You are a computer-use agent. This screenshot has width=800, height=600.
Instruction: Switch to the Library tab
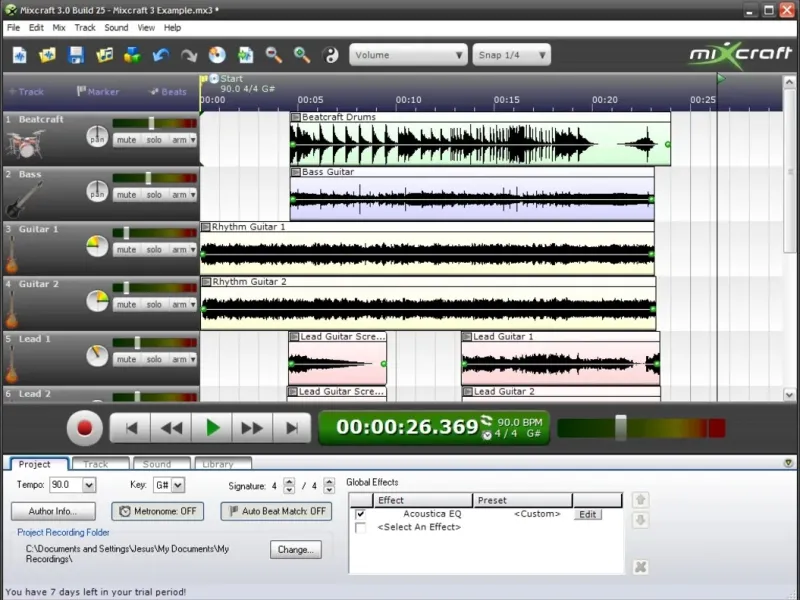[x=217, y=464]
